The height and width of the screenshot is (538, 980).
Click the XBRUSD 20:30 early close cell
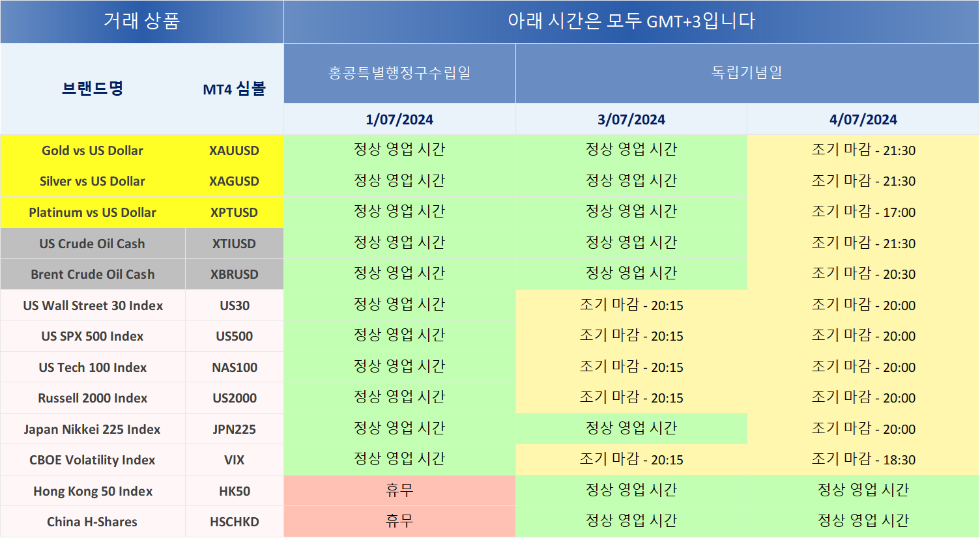pyautogui.click(x=863, y=274)
